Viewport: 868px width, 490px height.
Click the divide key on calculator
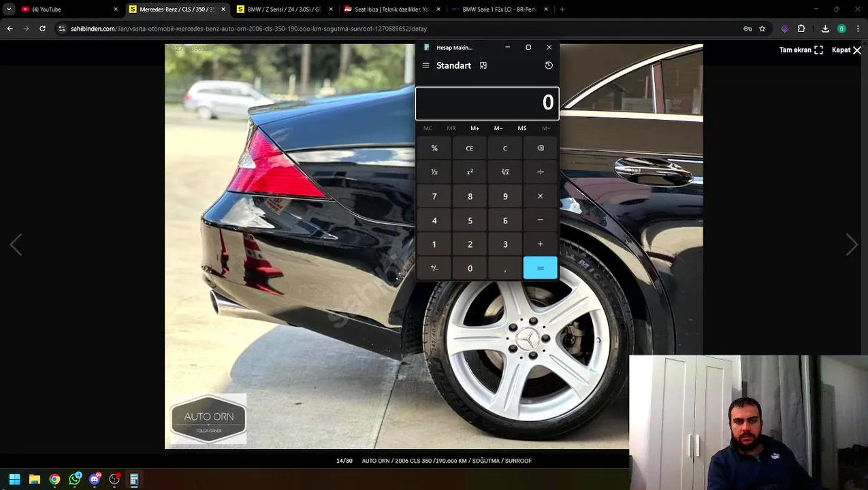coord(541,172)
